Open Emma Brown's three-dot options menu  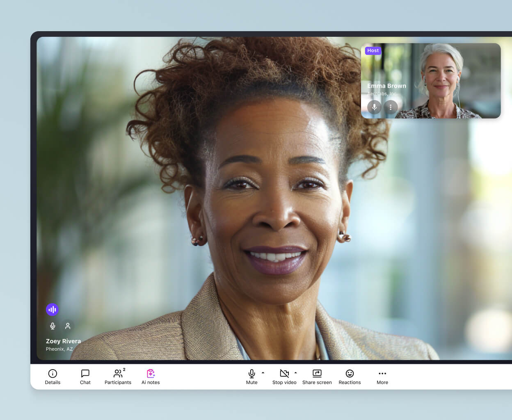point(391,107)
